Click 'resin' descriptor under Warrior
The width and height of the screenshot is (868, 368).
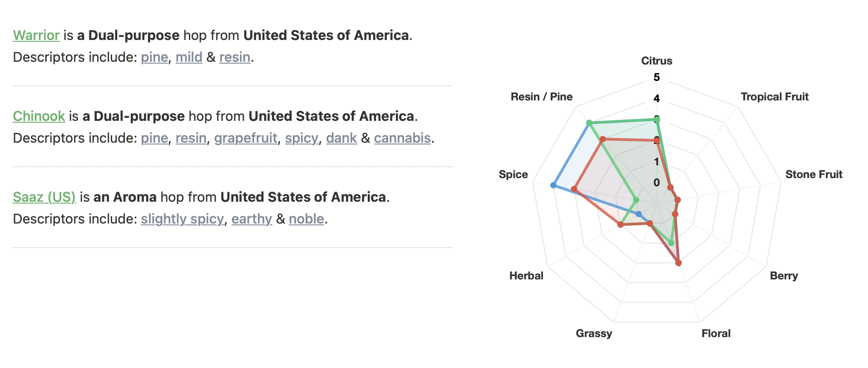235,57
